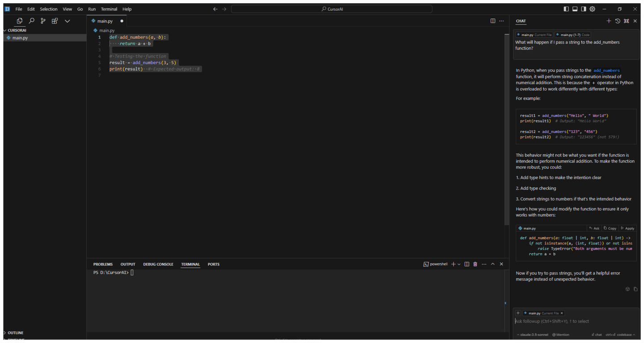
Task: Switch to the OUTPUT tab
Action: (x=128, y=264)
